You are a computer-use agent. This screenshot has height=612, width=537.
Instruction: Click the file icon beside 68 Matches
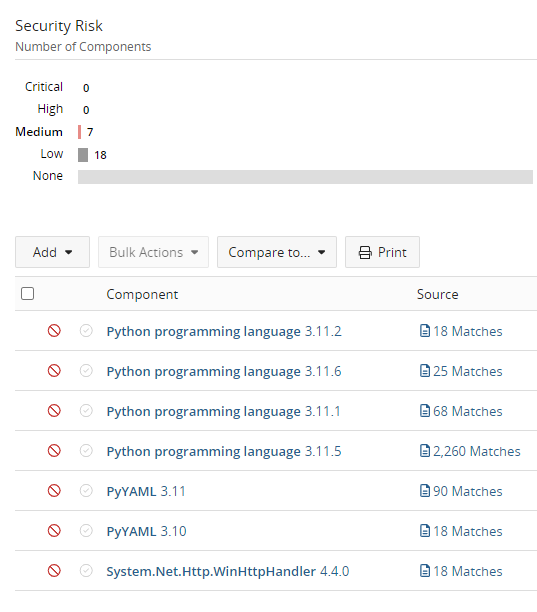coord(425,411)
